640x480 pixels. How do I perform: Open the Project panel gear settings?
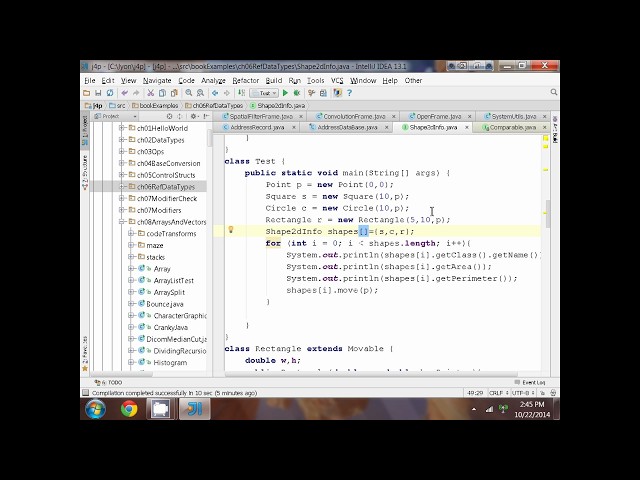(x=193, y=116)
